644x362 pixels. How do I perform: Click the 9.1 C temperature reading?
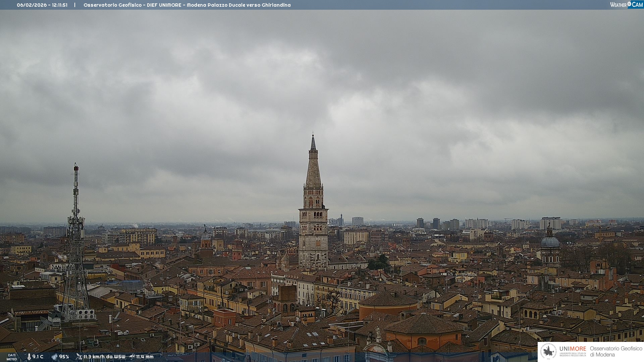tap(38, 357)
